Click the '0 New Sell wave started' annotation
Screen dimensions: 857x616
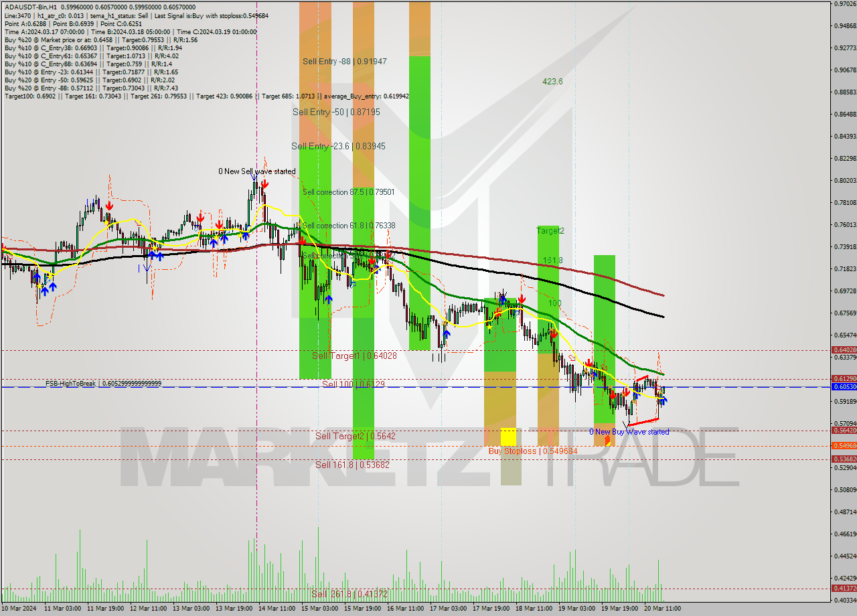[x=257, y=171]
